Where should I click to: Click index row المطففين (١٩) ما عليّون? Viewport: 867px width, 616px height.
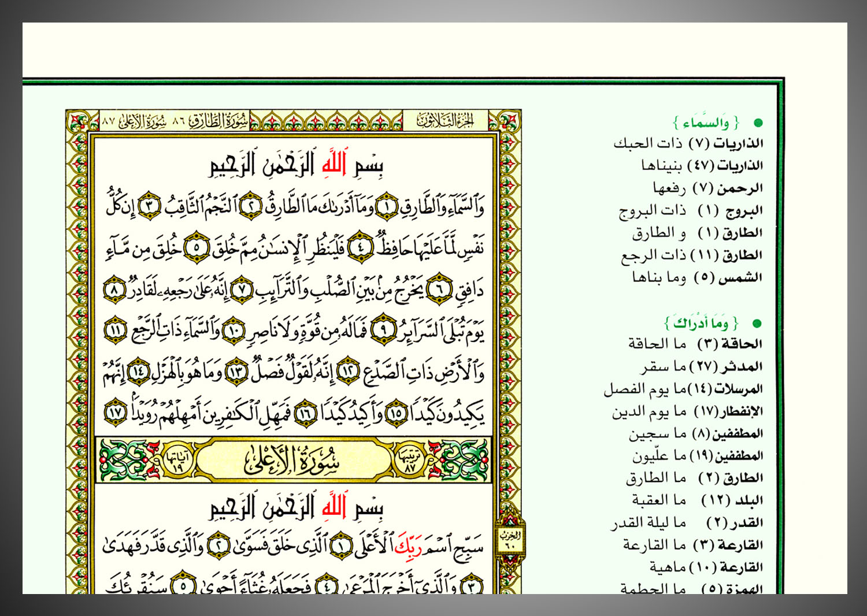[x=697, y=457]
